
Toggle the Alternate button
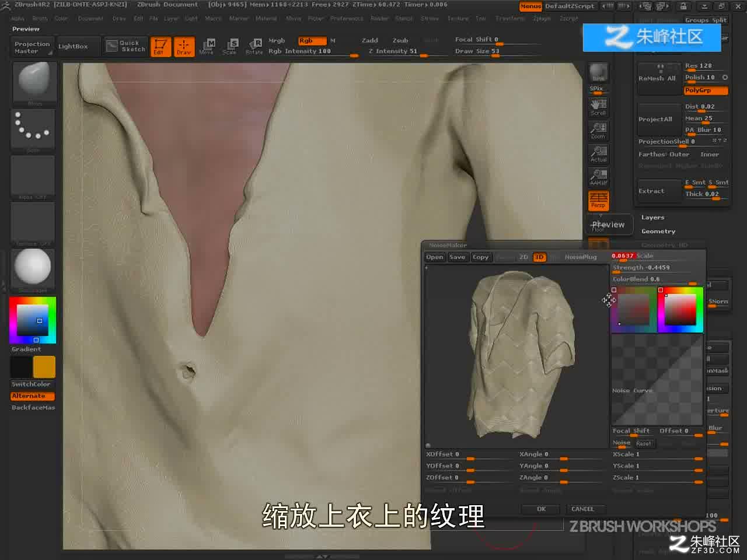32,396
